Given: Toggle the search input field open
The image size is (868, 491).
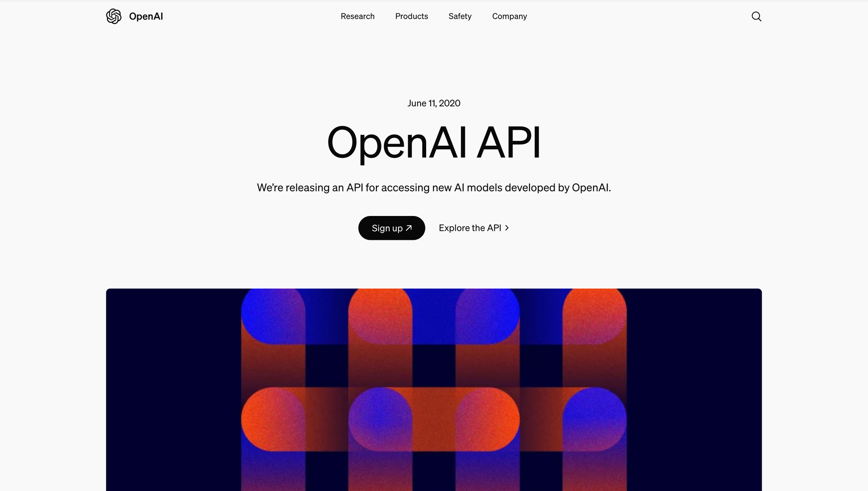Looking at the screenshot, I should [756, 16].
